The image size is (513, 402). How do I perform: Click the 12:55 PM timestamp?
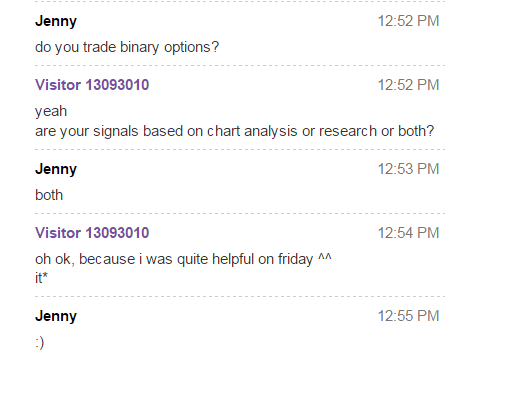point(408,316)
